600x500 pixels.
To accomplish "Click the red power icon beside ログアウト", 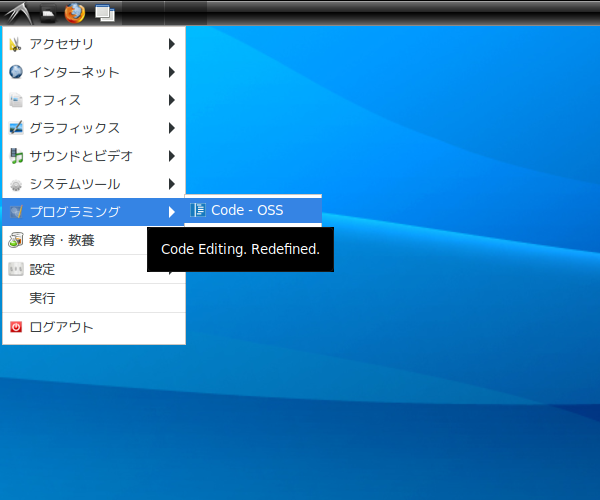I will click(x=16, y=327).
